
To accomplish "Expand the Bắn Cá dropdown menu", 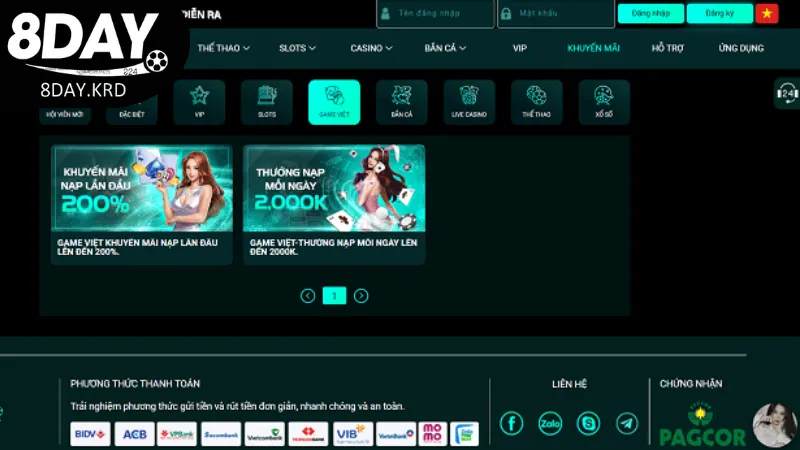I will [445, 48].
